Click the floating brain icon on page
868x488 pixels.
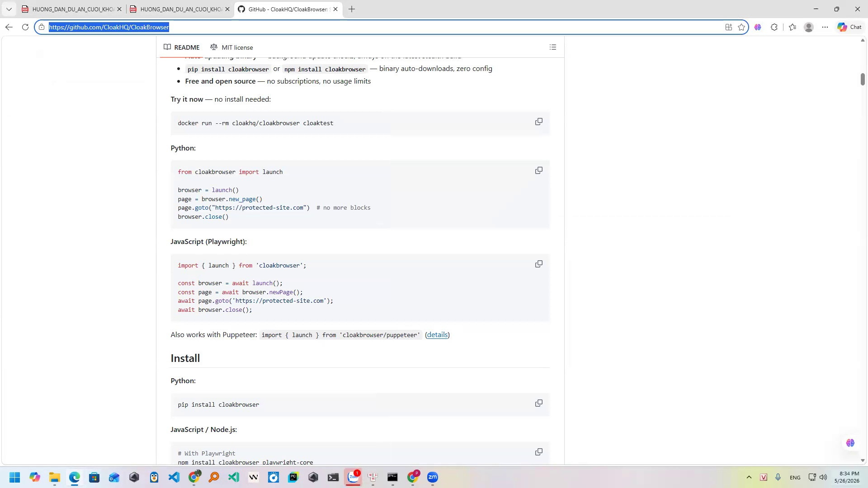pos(850,443)
